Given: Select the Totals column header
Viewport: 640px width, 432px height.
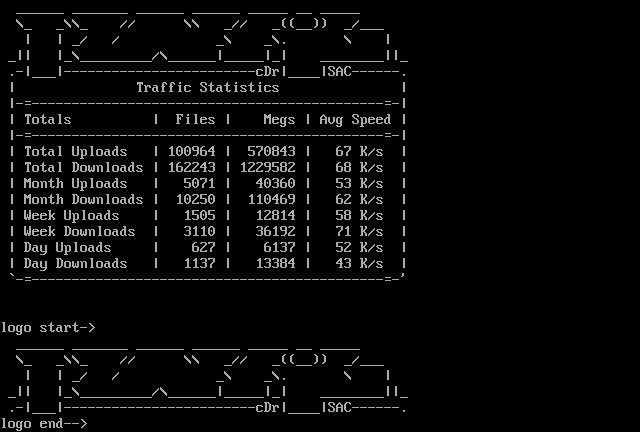Looking at the screenshot, I should (48, 120).
